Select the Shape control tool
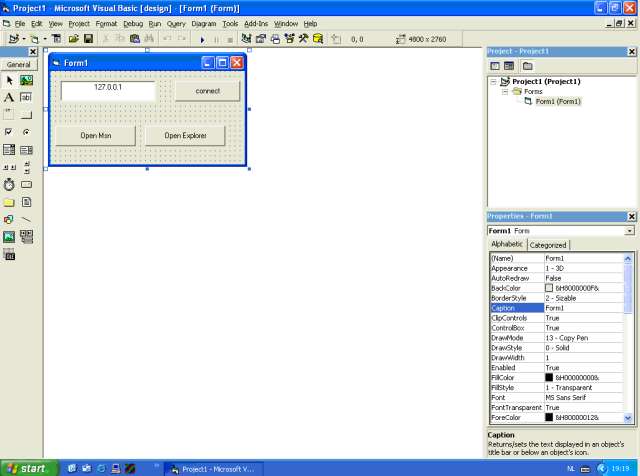Screen dimensions: 640x476 tap(9, 220)
